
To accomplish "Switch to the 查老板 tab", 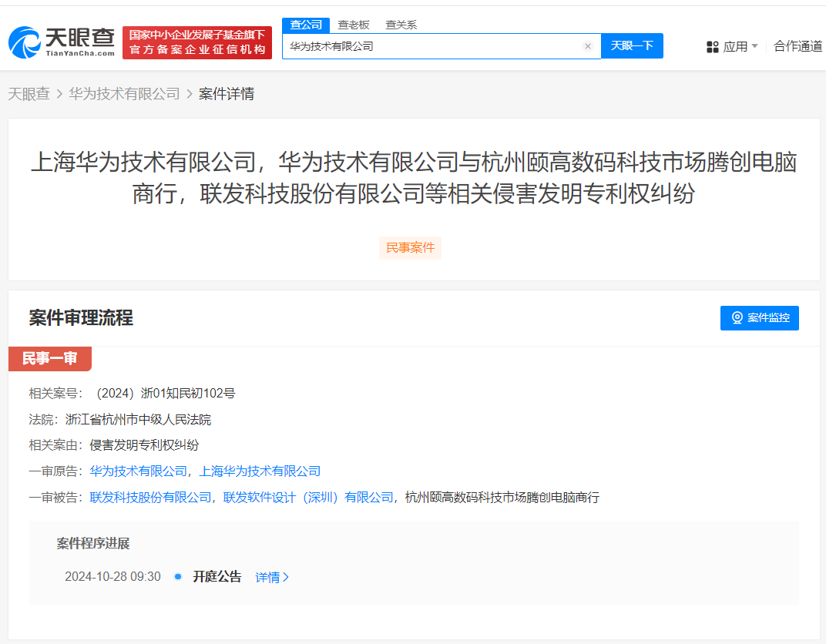I will (x=354, y=25).
